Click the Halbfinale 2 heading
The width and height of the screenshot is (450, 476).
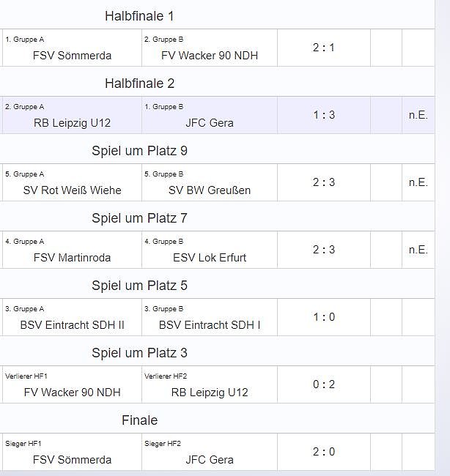coord(139,83)
